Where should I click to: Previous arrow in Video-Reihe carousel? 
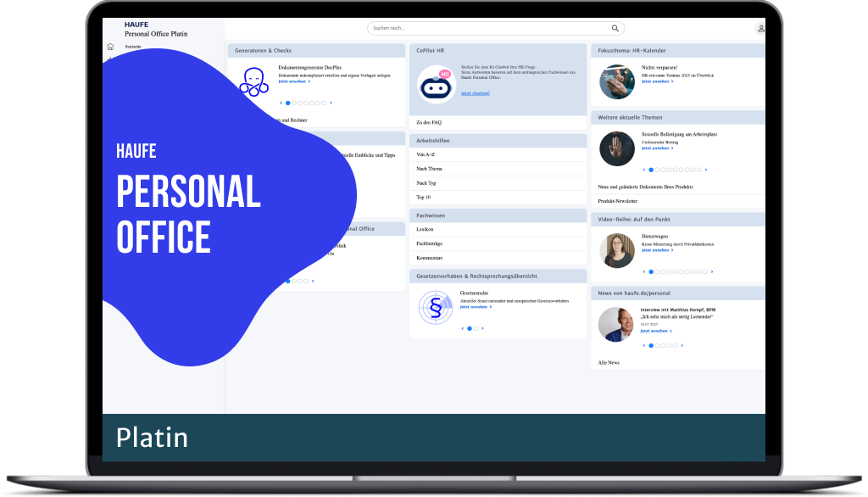tap(644, 272)
